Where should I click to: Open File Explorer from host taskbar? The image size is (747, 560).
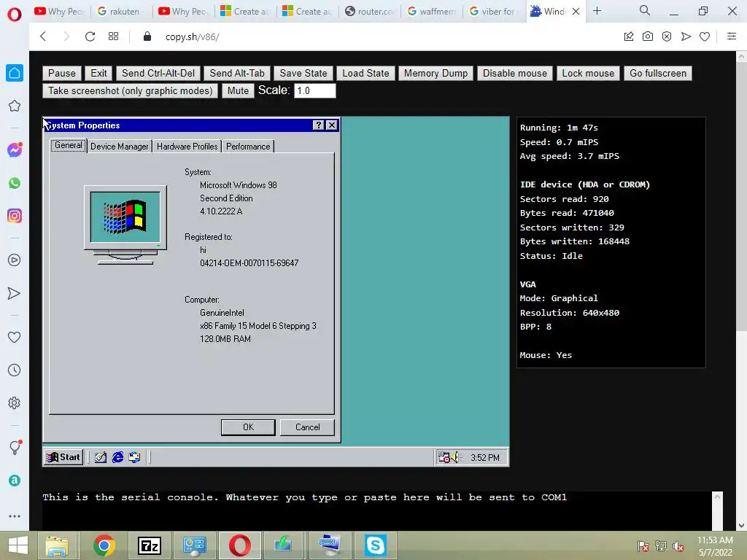click(57, 545)
